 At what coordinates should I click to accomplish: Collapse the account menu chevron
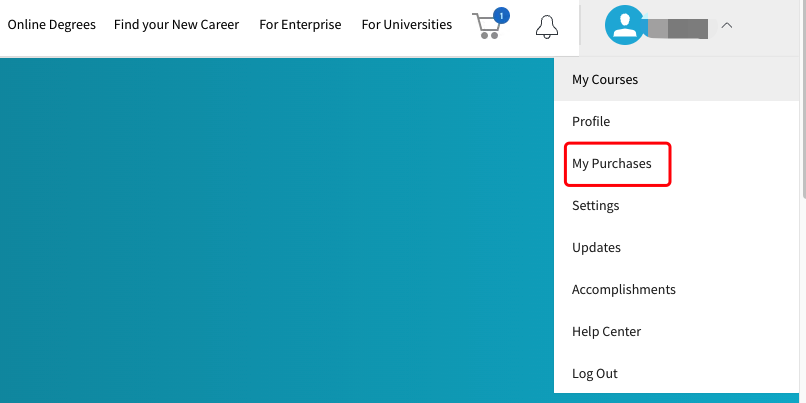(x=726, y=25)
